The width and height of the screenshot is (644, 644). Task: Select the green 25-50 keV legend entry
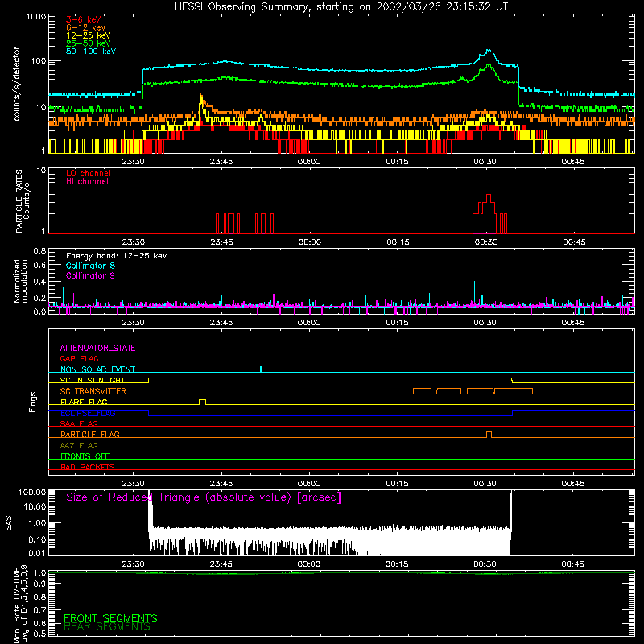click(89, 43)
